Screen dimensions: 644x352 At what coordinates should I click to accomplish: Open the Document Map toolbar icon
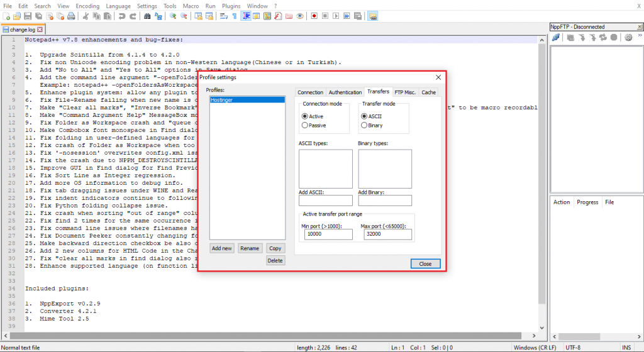tap(267, 16)
